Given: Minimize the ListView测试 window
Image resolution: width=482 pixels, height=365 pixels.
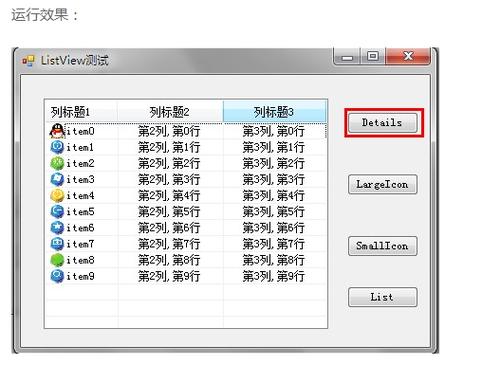Looking at the screenshot, I should tap(347, 56).
